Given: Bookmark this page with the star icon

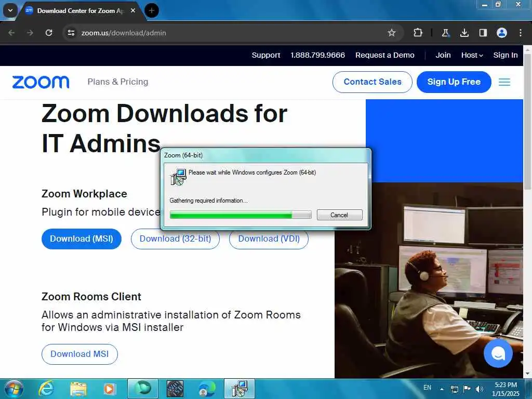Looking at the screenshot, I should click(392, 33).
